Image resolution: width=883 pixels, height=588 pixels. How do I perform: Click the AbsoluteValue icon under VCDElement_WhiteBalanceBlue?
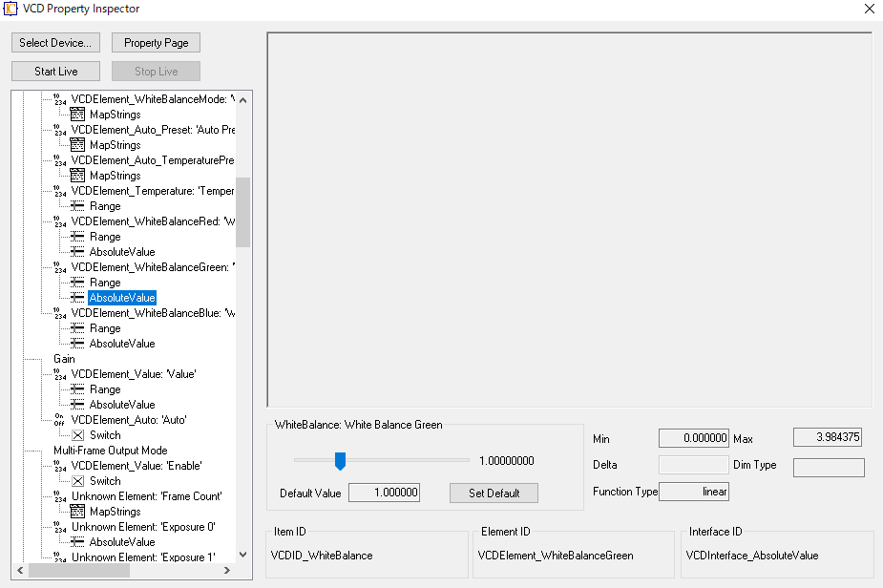(77, 344)
